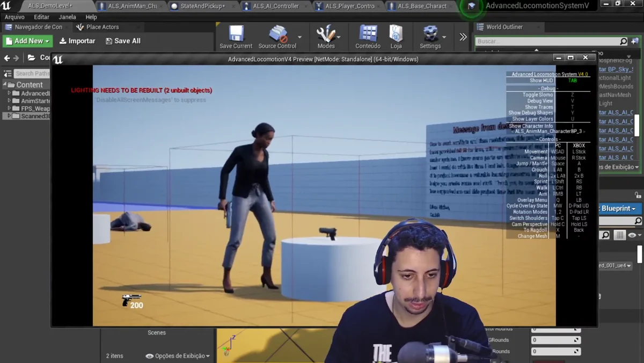Open the Janela menu
Viewport: 644px width, 363px height.
[67, 17]
